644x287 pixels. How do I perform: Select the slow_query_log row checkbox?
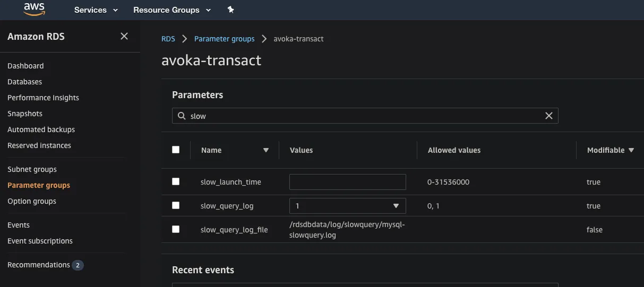pos(176,205)
